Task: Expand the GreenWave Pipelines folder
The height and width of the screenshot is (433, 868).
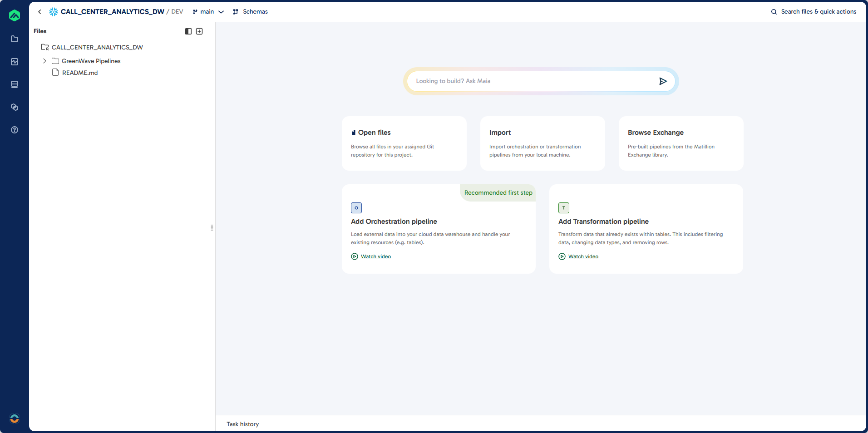Action: pos(44,61)
